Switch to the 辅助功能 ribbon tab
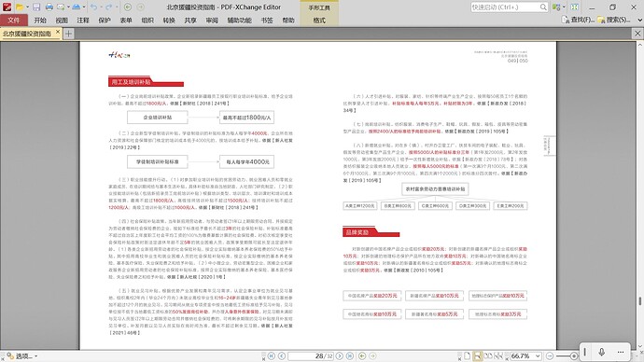The height and width of the screenshot is (362, 644). [x=240, y=21]
